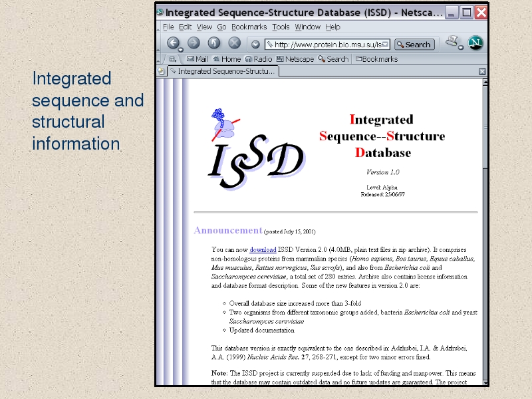The width and height of the screenshot is (532, 399).
Task: Open the Tools menu
Action: (281, 27)
